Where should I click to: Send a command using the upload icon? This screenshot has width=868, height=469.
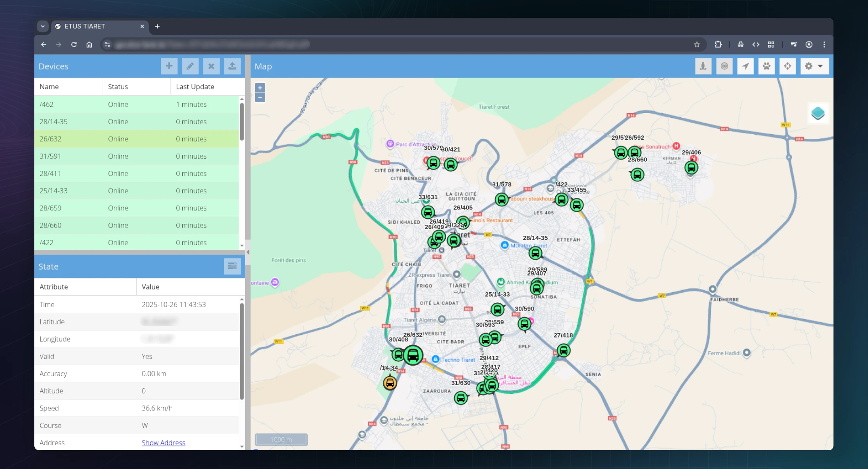[x=232, y=66]
